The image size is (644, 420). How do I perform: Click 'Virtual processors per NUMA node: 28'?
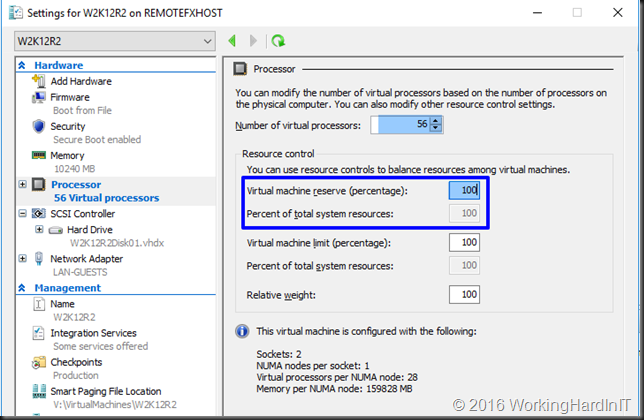(x=337, y=377)
